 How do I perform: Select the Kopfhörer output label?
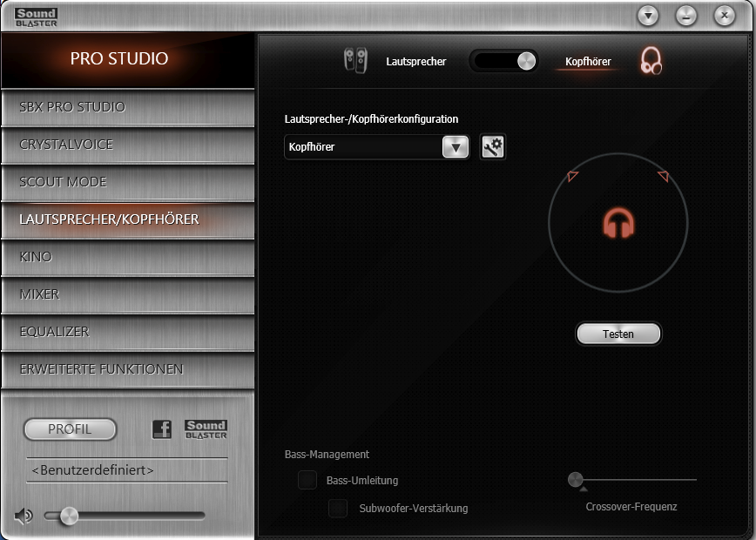click(588, 62)
